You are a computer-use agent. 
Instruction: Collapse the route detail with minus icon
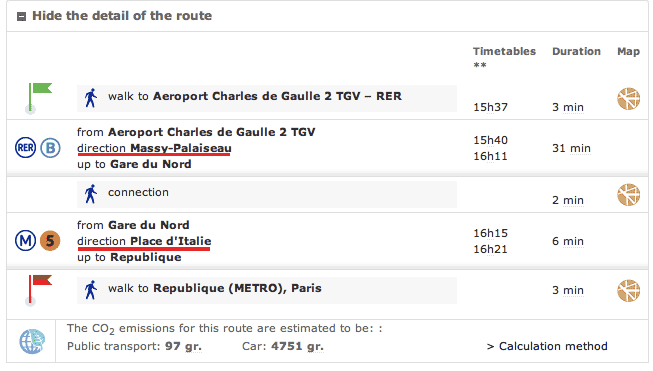21,16
